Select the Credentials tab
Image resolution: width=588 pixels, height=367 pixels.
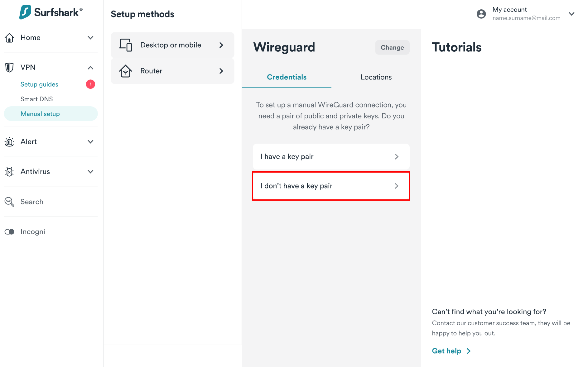(x=287, y=77)
